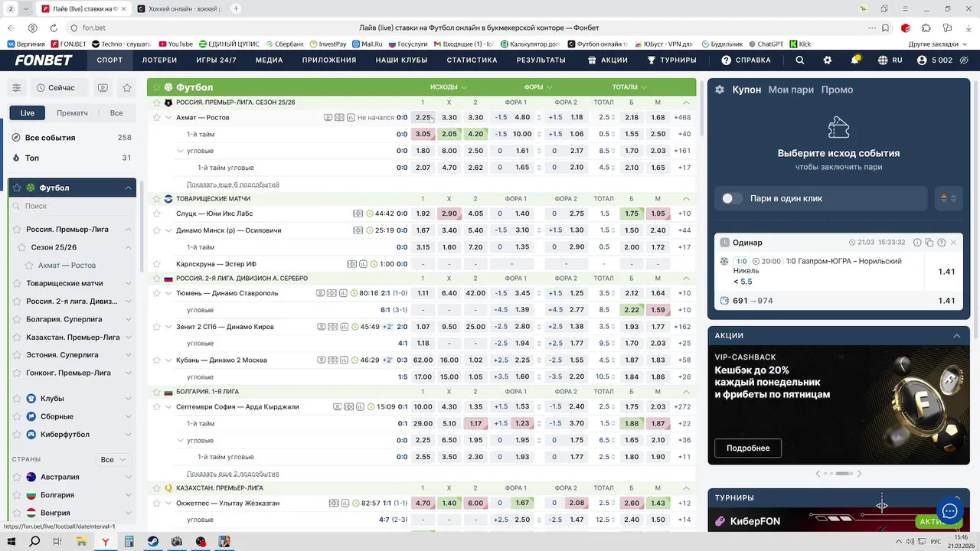
Task: Click the odds-change arrows button in coupon
Action: pos(949,198)
